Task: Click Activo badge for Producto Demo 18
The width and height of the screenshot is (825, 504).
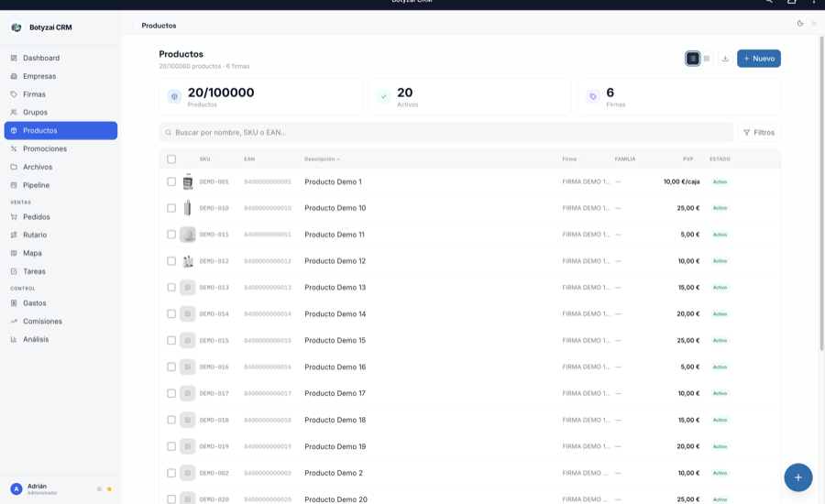Action: 720,420
